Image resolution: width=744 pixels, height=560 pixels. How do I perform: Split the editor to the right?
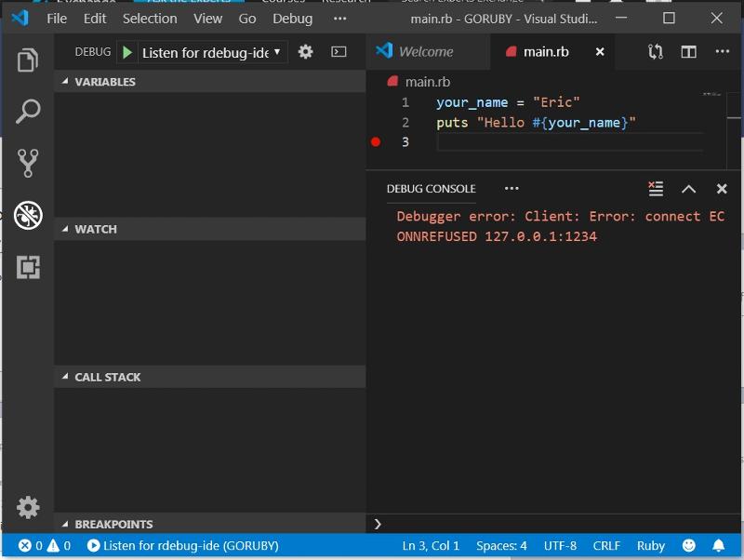[x=688, y=52]
